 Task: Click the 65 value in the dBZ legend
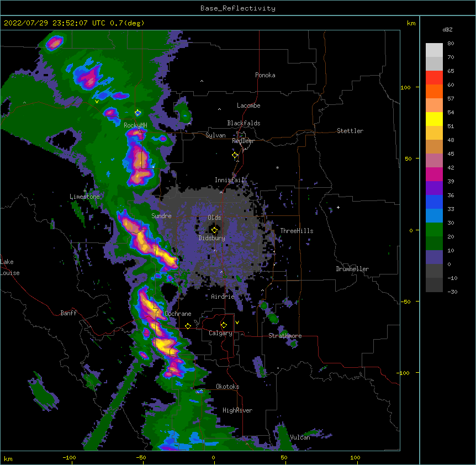click(x=451, y=71)
